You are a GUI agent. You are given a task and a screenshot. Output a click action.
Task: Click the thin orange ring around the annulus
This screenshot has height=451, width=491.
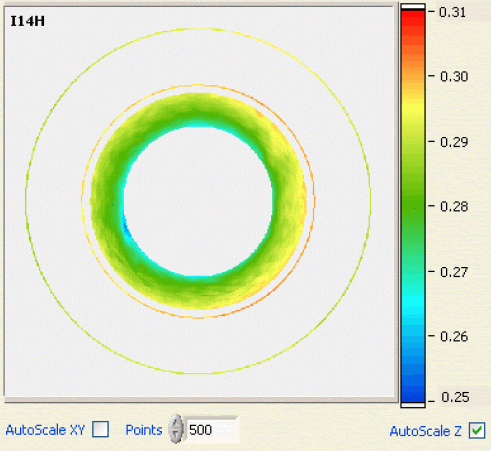pyautogui.click(x=198, y=85)
